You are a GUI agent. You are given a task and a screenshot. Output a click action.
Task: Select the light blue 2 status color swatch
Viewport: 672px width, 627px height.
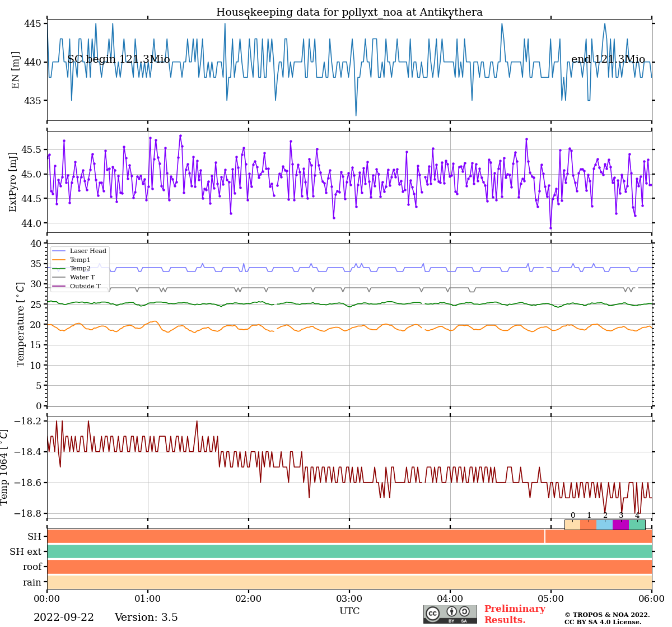[605, 525]
